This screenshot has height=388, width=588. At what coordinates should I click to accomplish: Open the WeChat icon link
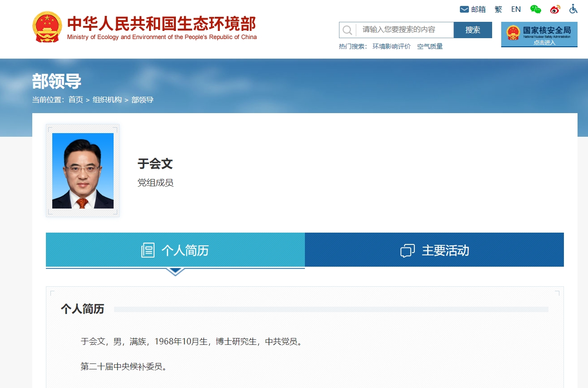(536, 9)
